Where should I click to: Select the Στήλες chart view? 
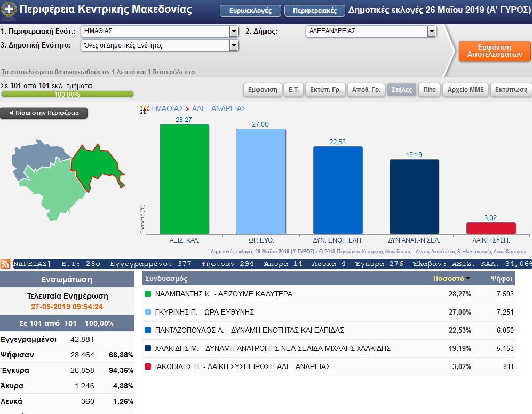pos(402,90)
